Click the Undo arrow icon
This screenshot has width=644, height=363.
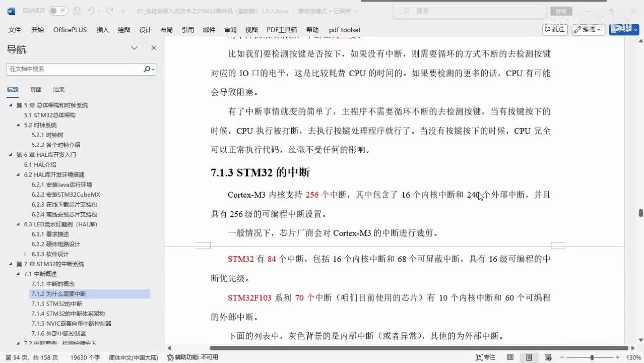(91, 11)
